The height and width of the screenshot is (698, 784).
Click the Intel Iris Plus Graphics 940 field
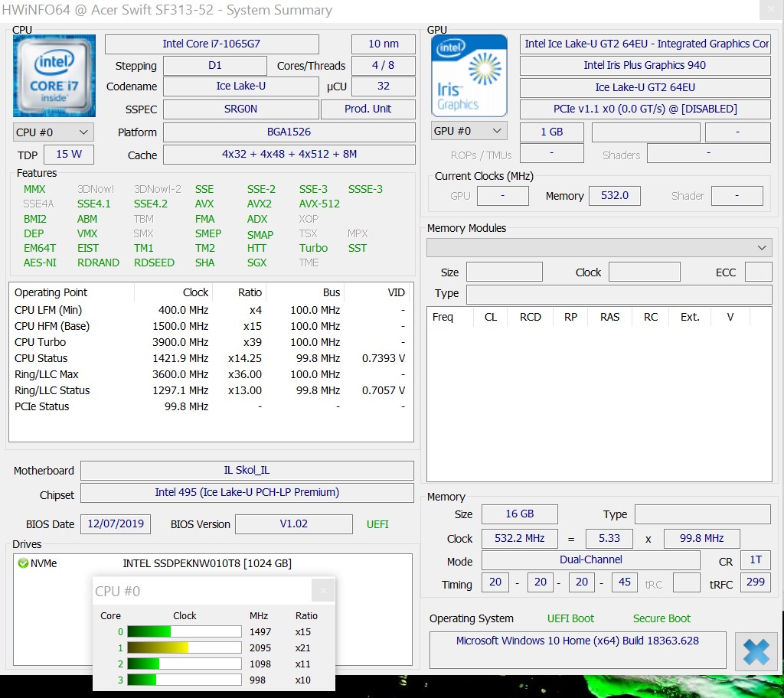tap(645, 66)
